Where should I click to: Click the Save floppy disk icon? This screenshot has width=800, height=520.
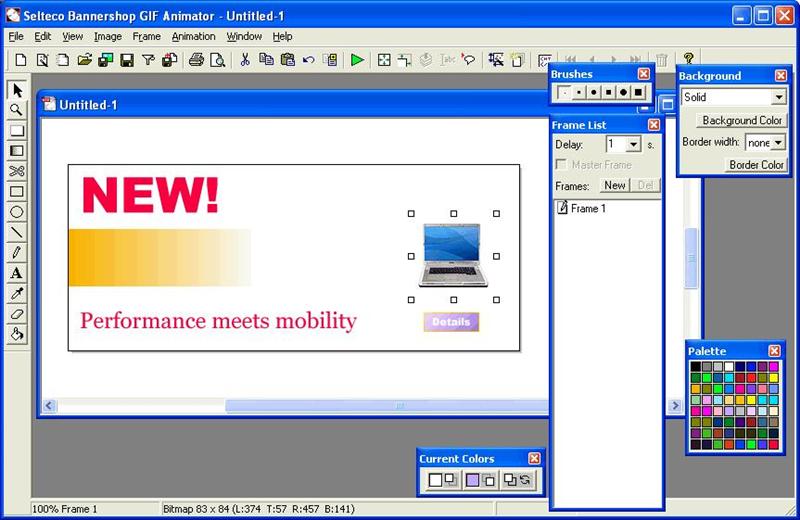(127, 61)
